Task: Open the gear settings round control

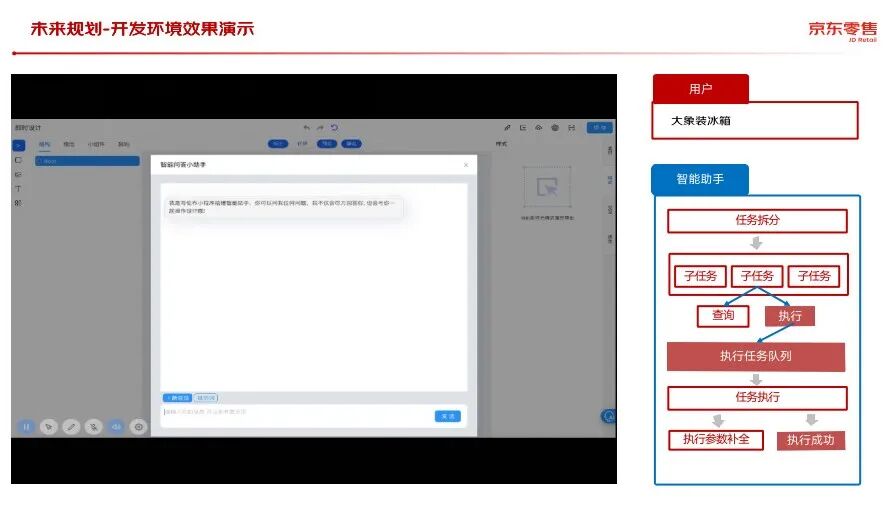Action: coord(139,427)
